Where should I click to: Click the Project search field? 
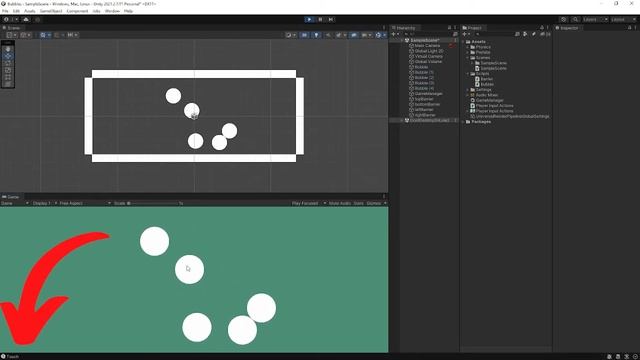pos(494,34)
